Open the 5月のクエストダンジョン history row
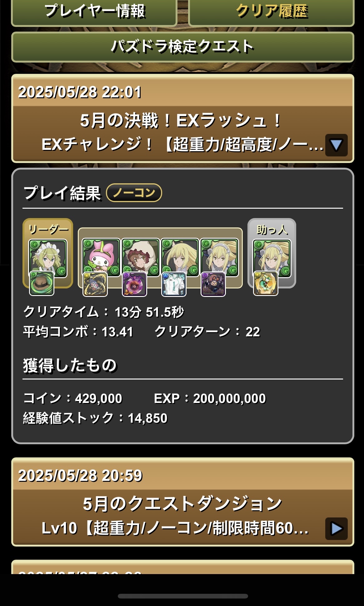364x606 pixels. pos(182,502)
